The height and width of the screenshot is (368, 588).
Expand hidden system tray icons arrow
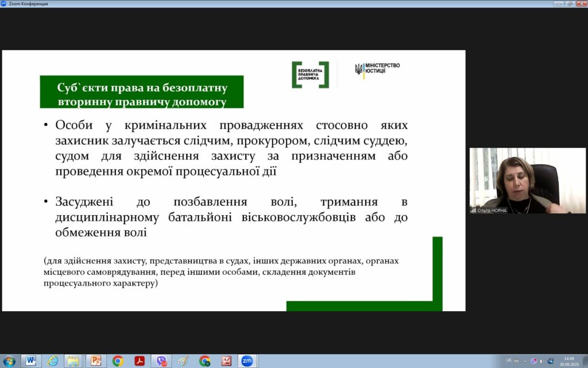click(x=525, y=361)
